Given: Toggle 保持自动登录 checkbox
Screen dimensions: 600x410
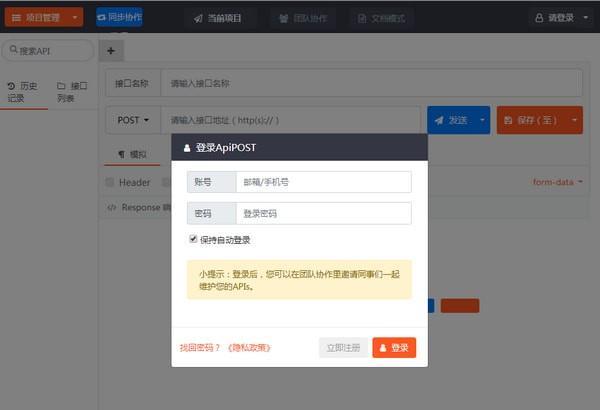Looking at the screenshot, I should (x=193, y=239).
